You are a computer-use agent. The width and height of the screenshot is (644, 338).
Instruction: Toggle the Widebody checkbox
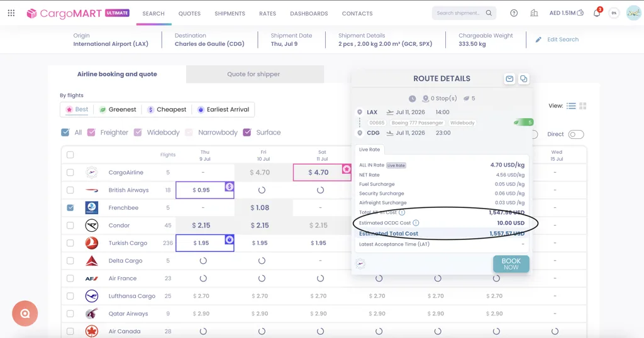pyautogui.click(x=138, y=133)
